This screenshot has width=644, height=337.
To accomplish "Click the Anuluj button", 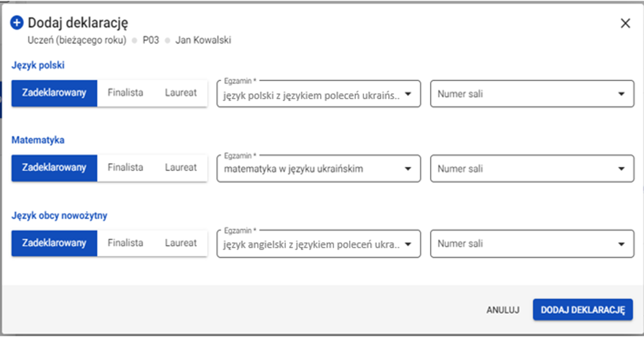I will (x=503, y=310).
